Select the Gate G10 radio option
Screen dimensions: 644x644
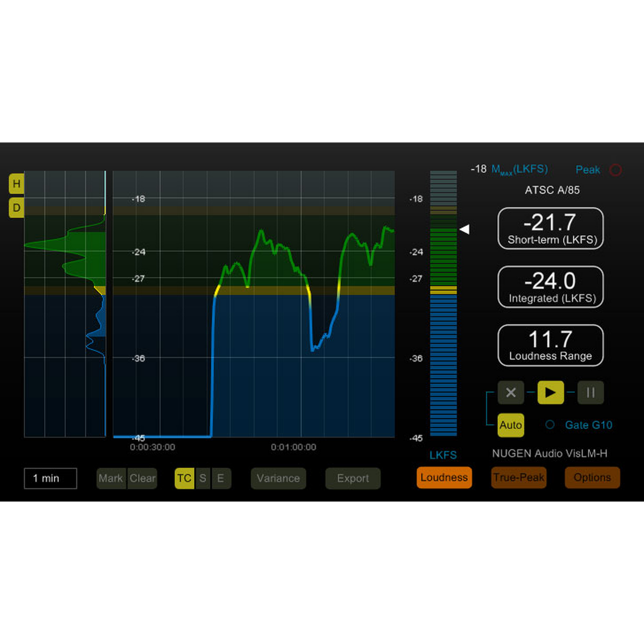(x=551, y=425)
